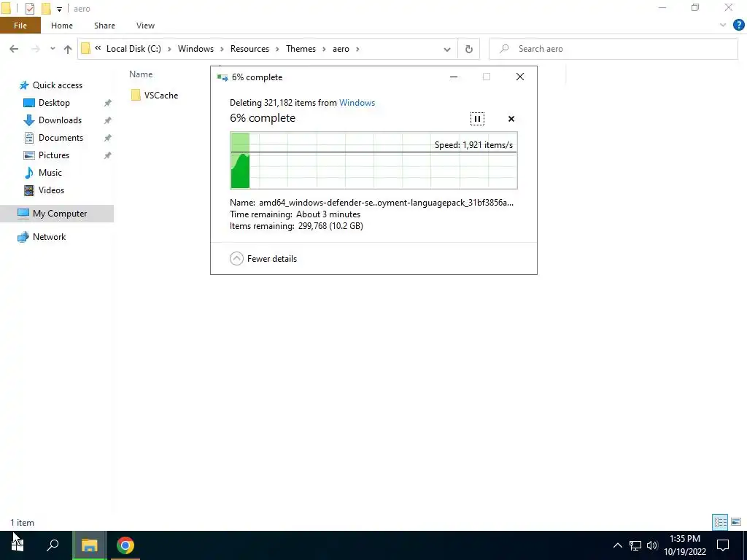Screen dimensions: 747x560
Task: Expand the address bar history dropdown
Action: tap(447, 49)
